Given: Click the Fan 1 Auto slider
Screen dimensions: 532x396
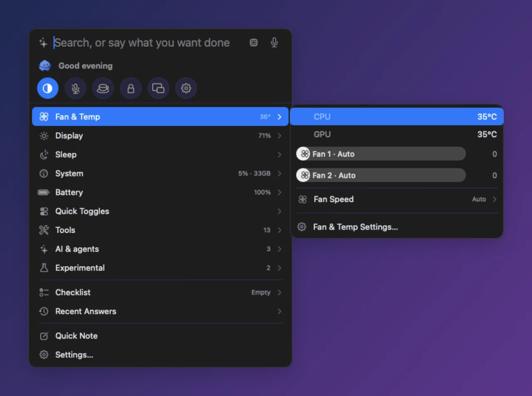Looking at the screenshot, I should pyautogui.click(x=381, y=154).
